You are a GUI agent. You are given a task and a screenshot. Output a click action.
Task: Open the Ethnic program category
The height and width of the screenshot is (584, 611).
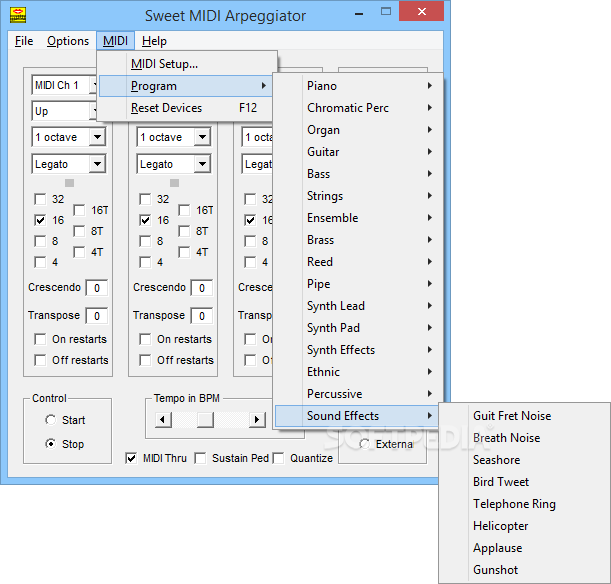[358, 372]
